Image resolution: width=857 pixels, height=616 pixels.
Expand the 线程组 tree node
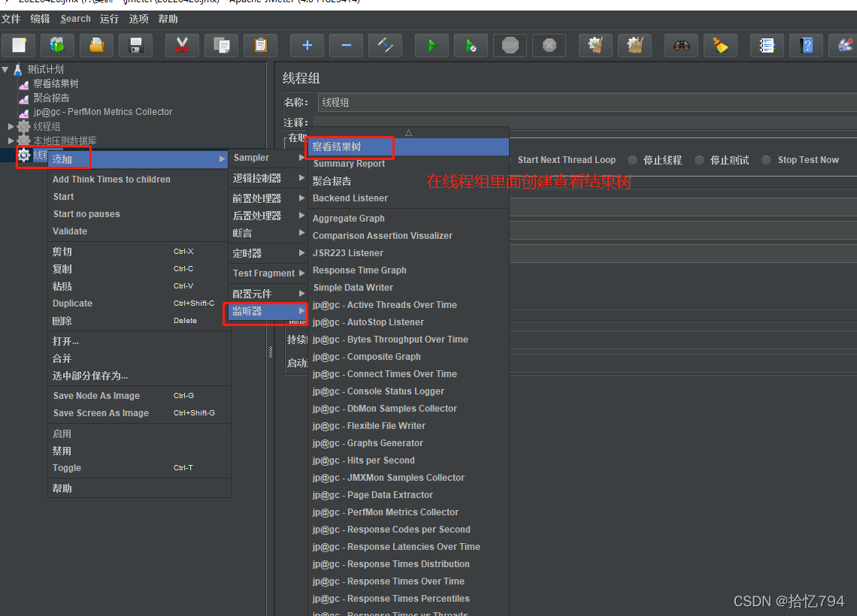[x=11, y=126]
